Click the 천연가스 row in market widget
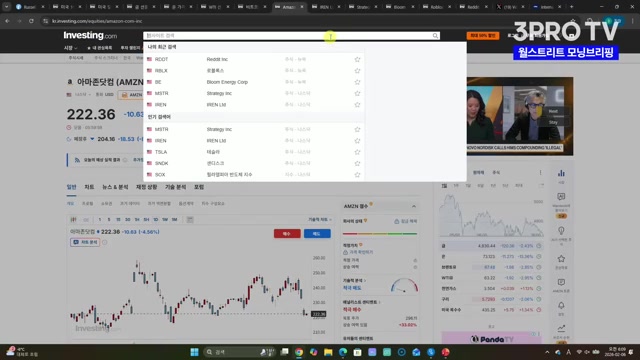The image size is (640, 360). [492, 289]
